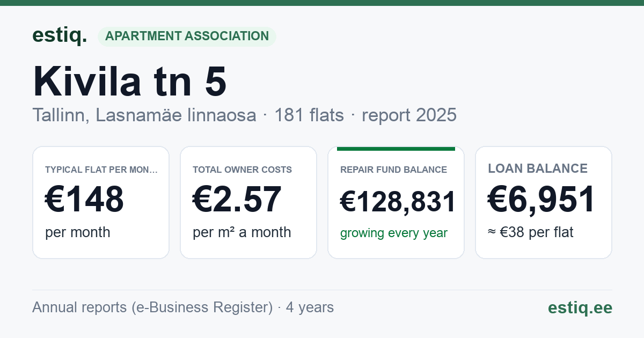Click the €148 value
644x338 pixels.
(84, 199)
